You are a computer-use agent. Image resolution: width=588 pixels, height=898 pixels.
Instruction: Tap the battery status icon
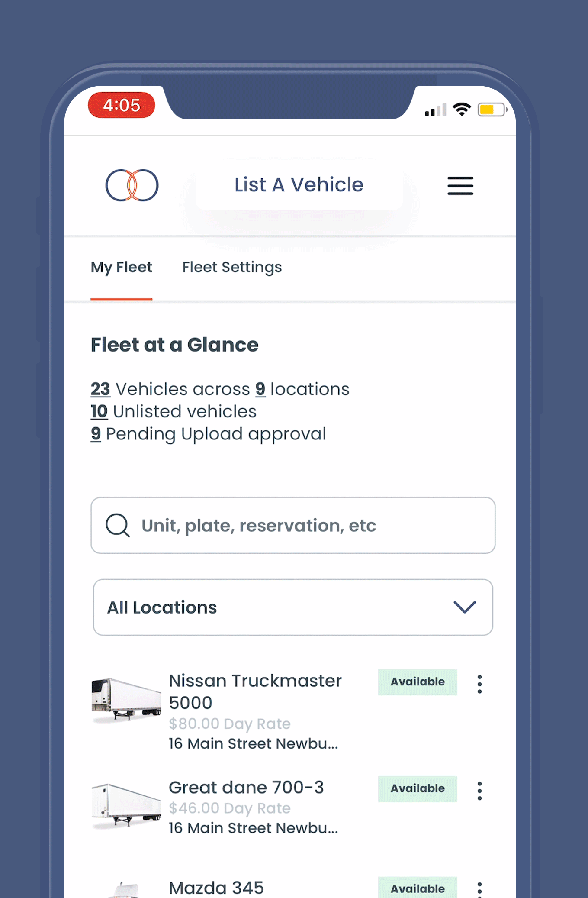[x=492, y=110]
